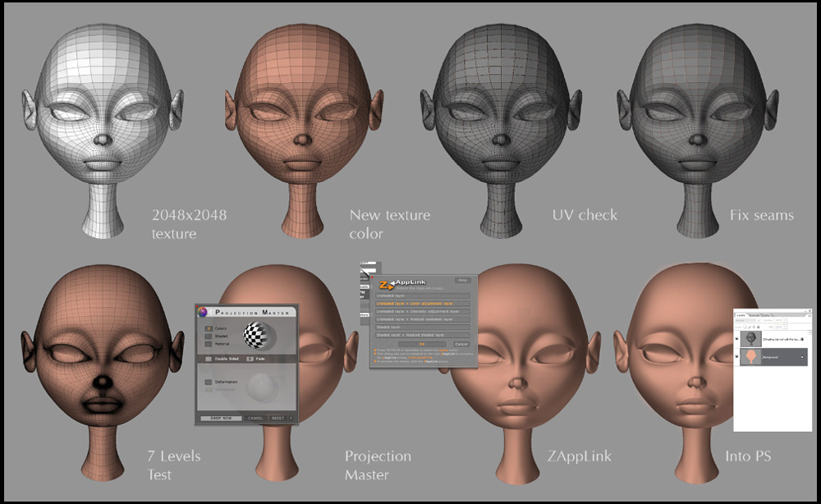The height and width of the screenshot is (504, 821).
Task: Hide the ZShading layer using its eye icon
Action: tap(737, 338)
